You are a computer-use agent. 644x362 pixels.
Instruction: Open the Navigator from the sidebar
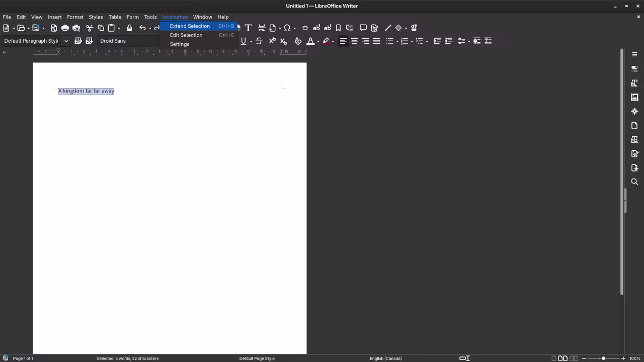(x=634, y=111)
